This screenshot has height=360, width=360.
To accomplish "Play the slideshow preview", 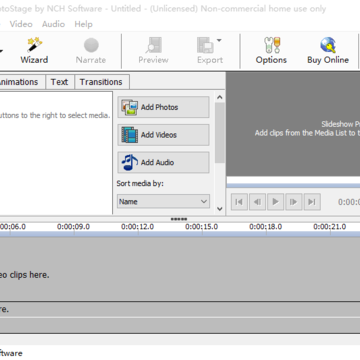I will pyautogui.click(x=275, y=202).
